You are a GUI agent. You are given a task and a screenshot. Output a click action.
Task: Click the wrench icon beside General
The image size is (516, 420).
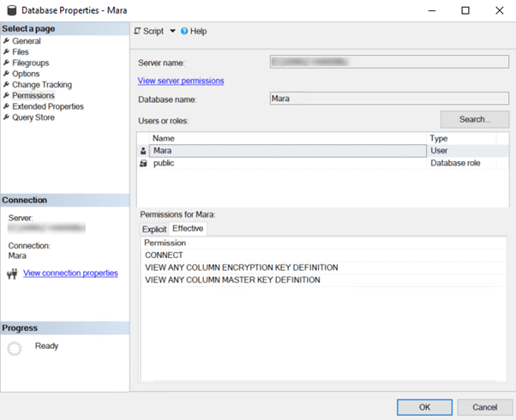coord(6,41)
